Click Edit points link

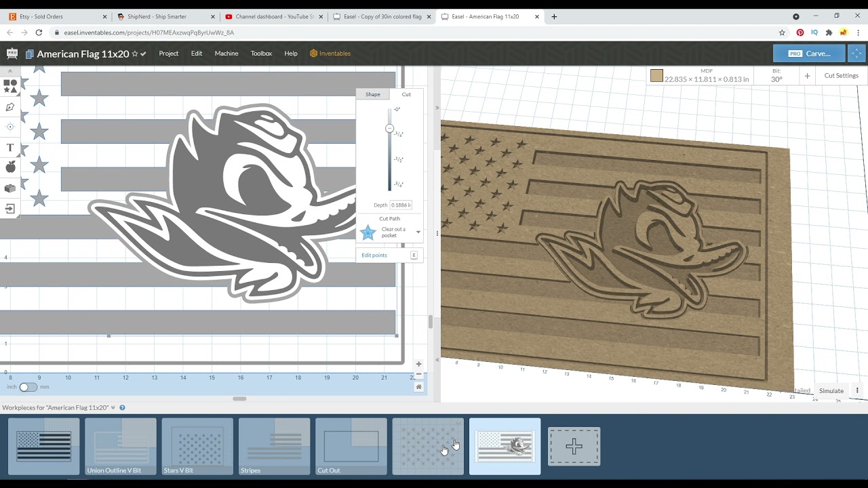[374, 256]
